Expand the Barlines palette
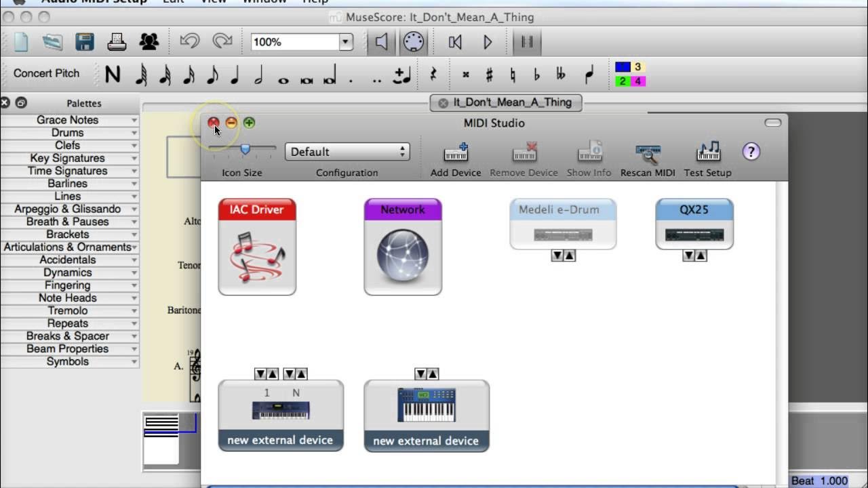 pos(69,184)
